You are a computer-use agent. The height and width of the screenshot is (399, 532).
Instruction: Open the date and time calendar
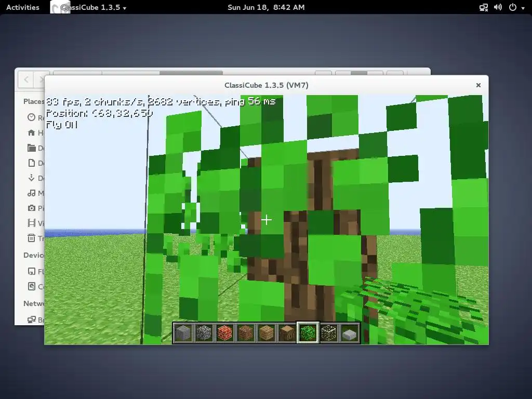pos(266,7)
